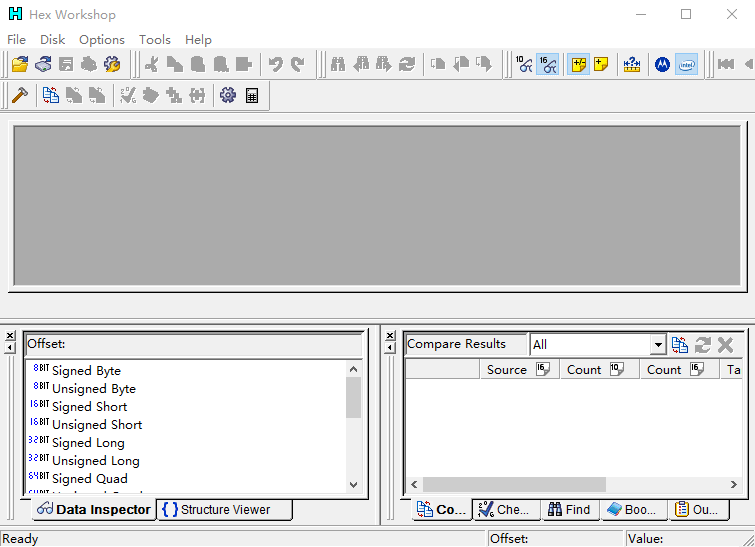
Task: Switch to the Find results tab
Action: coord(570,509)
